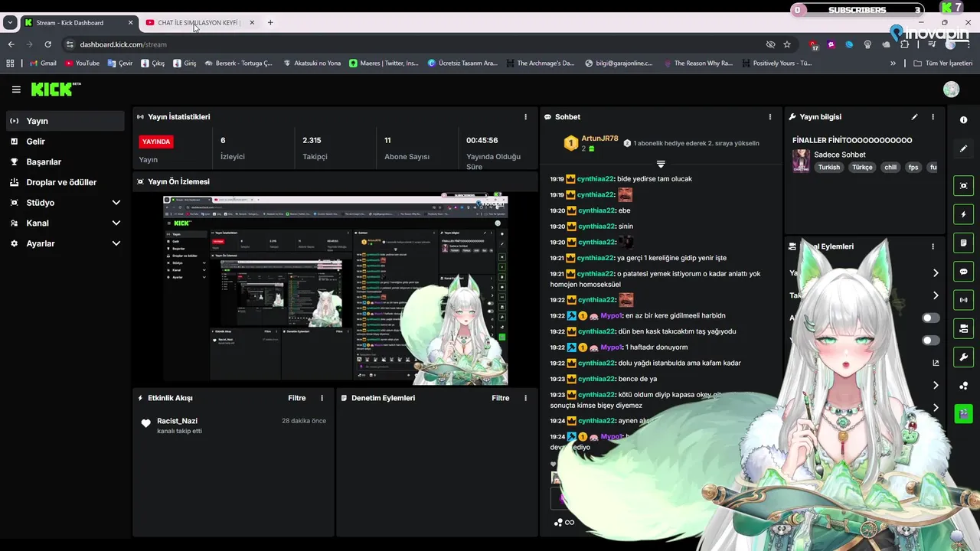The width and height of the screenshot is (980, 551).
Task: Toggle stream preview widget icon in right rail
Action: point(963,186)
